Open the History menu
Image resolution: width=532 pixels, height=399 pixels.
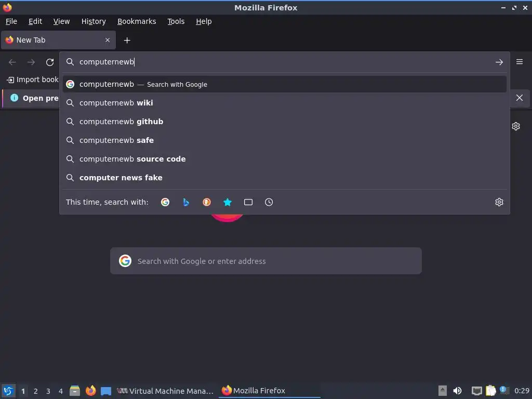click(94, 21)
